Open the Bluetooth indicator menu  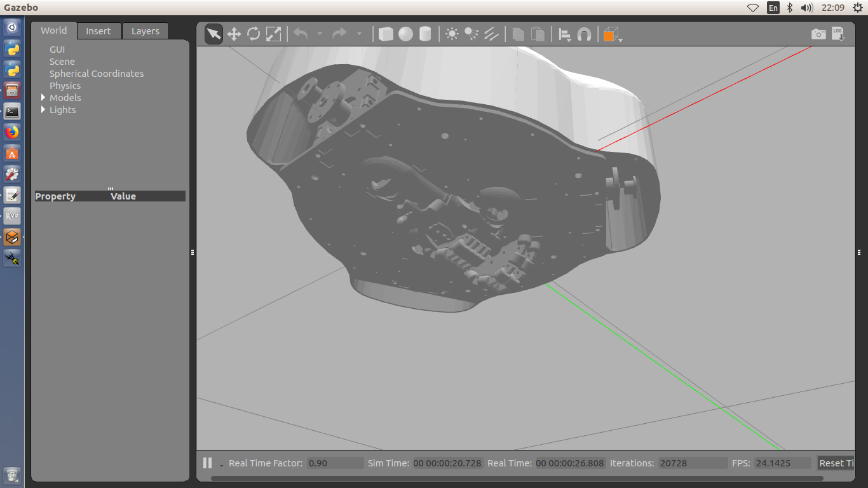(790, 8)
